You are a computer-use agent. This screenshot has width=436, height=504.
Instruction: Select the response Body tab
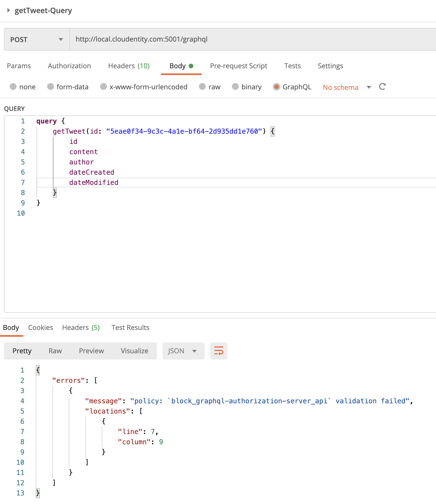[x=11, y=328]
